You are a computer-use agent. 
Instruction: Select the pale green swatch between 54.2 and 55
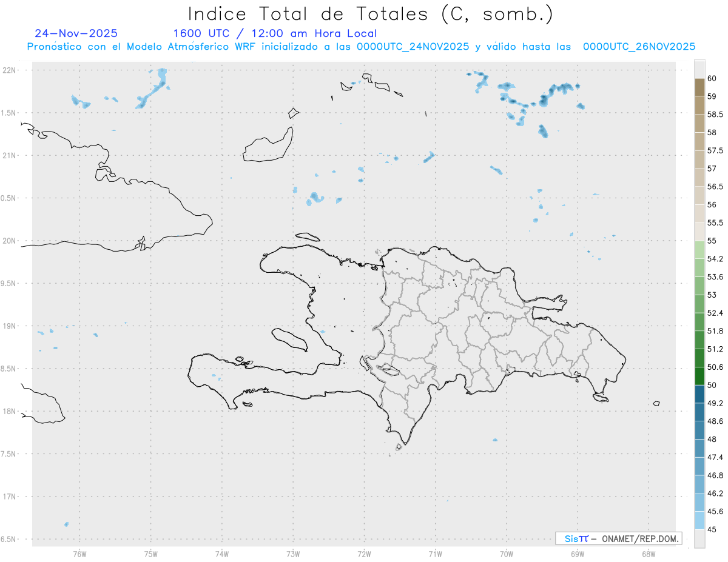coord(699,250)
